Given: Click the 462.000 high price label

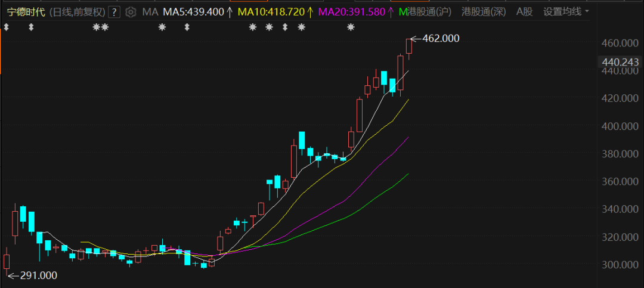Looking at the screenshot, I should coord(441,39).
